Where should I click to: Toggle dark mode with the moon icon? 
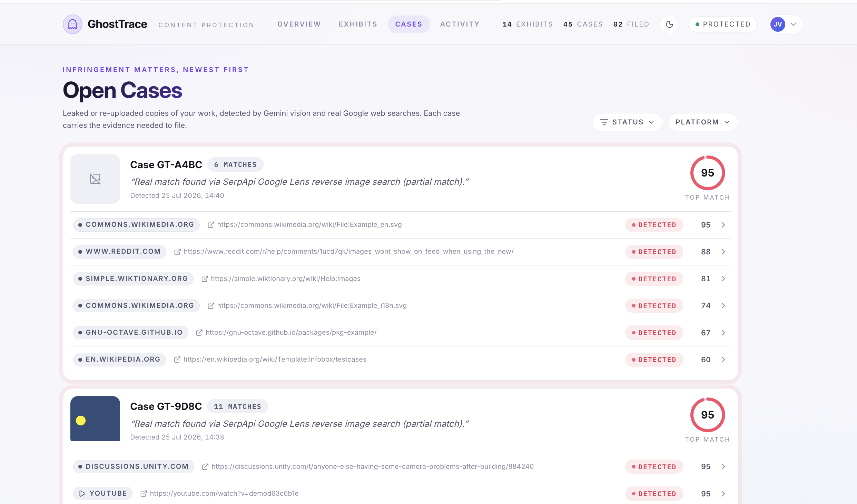coord(669,24)
